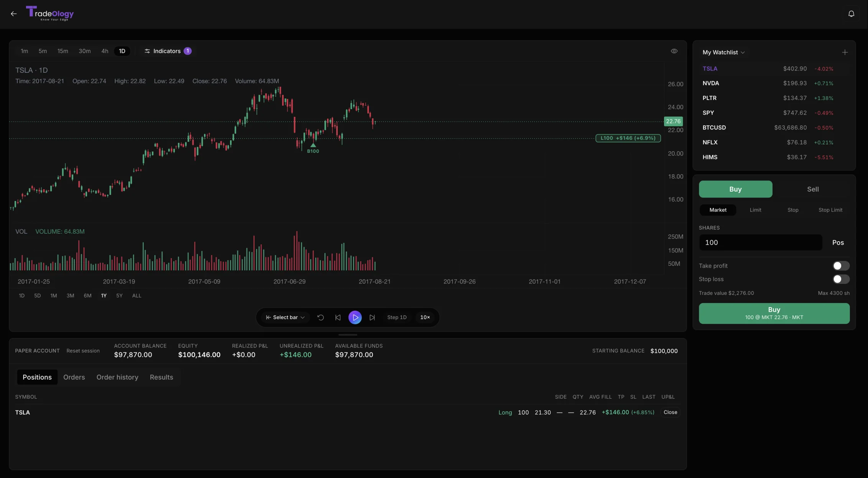Click the Pos button beside shares

(x=838, y=242)
